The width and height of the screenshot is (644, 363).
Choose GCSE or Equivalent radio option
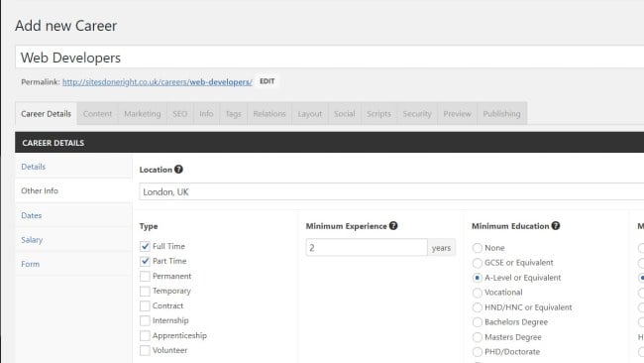pos(478,263)
